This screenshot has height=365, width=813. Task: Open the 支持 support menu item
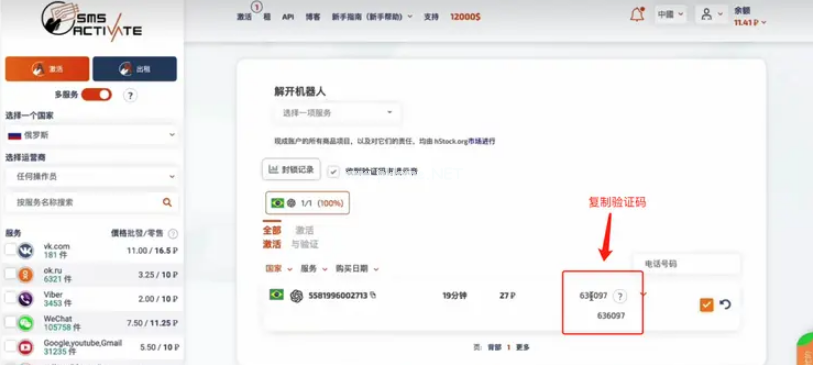(x=431, y=17)
